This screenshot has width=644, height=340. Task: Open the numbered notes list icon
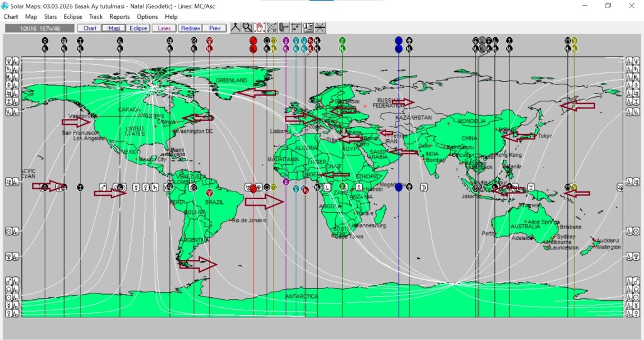pos(308,28)
